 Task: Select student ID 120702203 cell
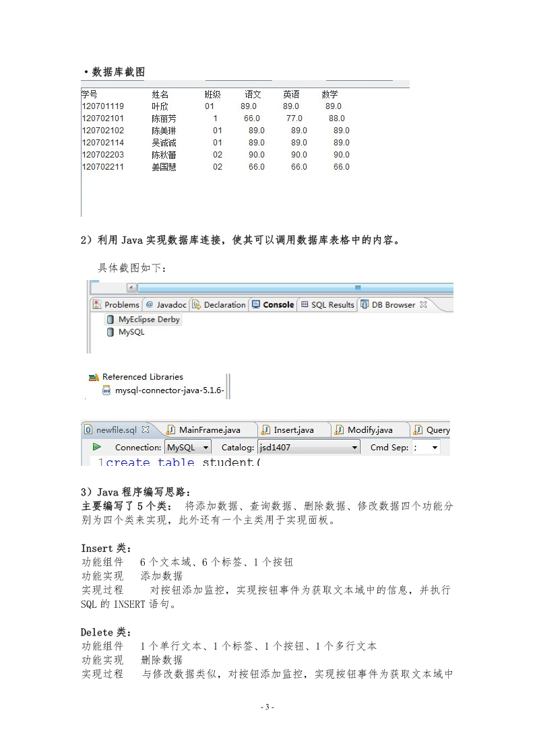pos(102,155)
